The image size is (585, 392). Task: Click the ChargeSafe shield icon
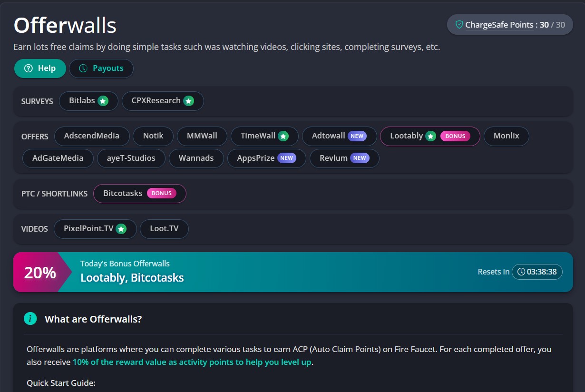pyautogui.click(x=459, y=25)
